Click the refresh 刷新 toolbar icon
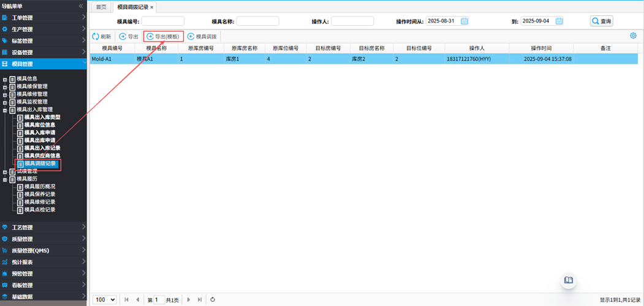 tap(101, 37)
